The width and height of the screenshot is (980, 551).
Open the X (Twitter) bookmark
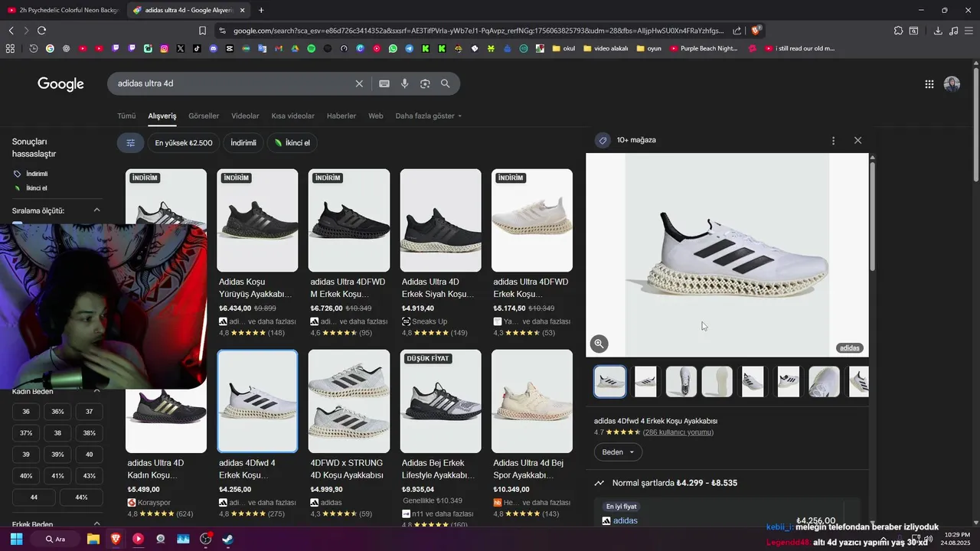[181, 48]
